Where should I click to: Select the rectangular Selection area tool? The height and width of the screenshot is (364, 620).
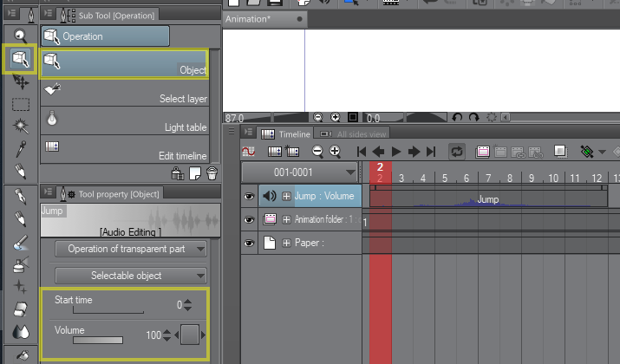click(21, 104)
